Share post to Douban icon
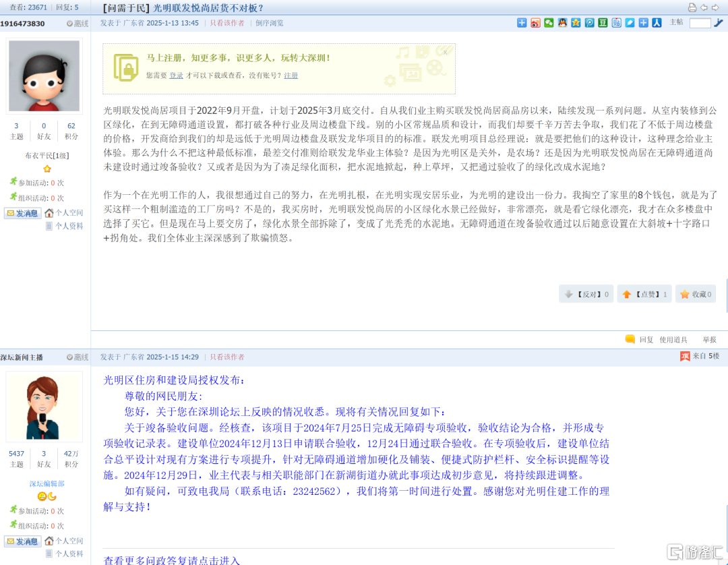Image resolution: width=728 pixels, height=565 pixels. click(x=603, y=23)
